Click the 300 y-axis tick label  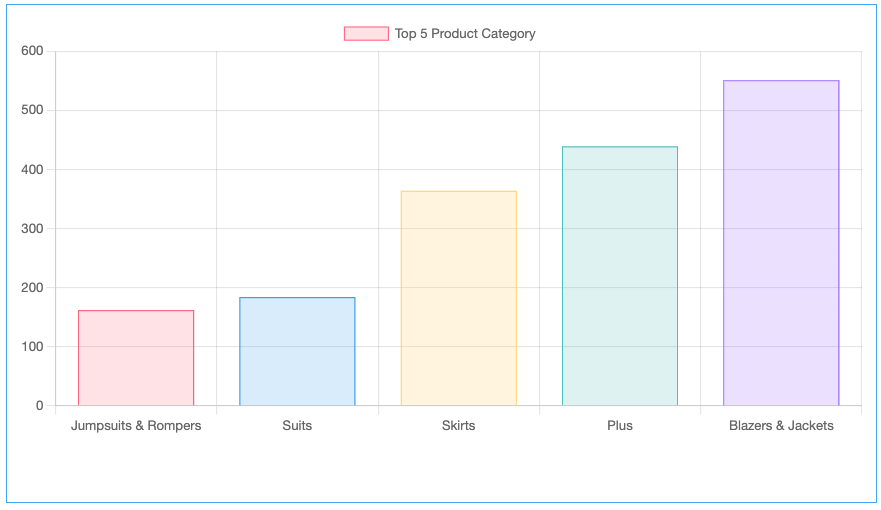click(x=32, y=229)
